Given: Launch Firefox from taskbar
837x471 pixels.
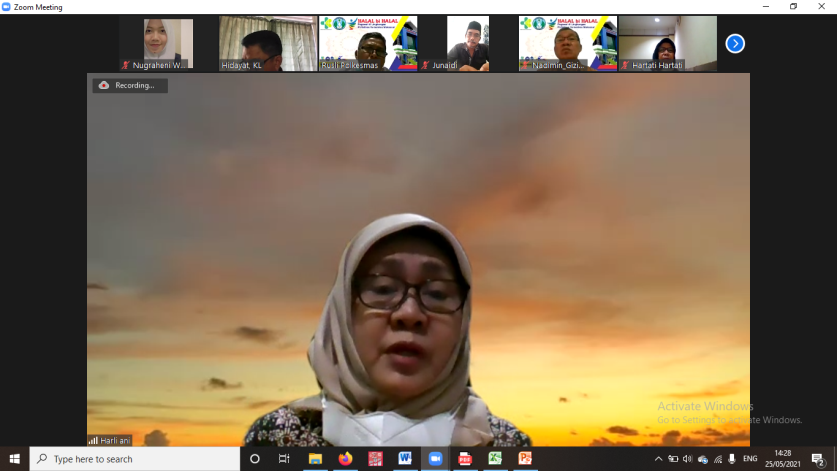Looking at the screenshot, I should click(345, 459).
